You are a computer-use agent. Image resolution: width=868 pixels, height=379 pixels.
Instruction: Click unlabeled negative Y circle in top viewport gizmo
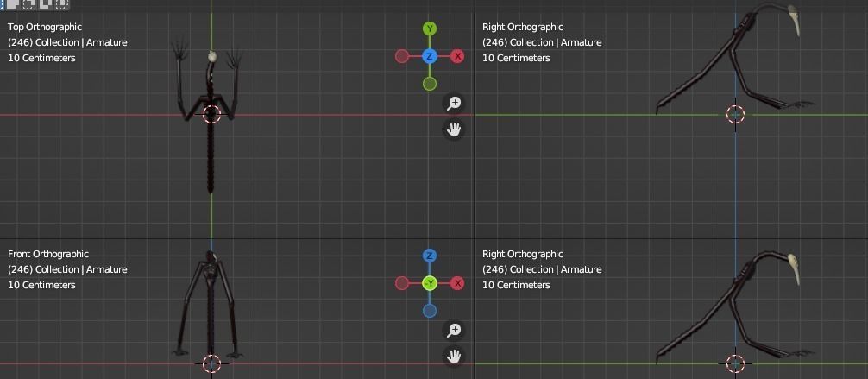click(x=430, y=84)
